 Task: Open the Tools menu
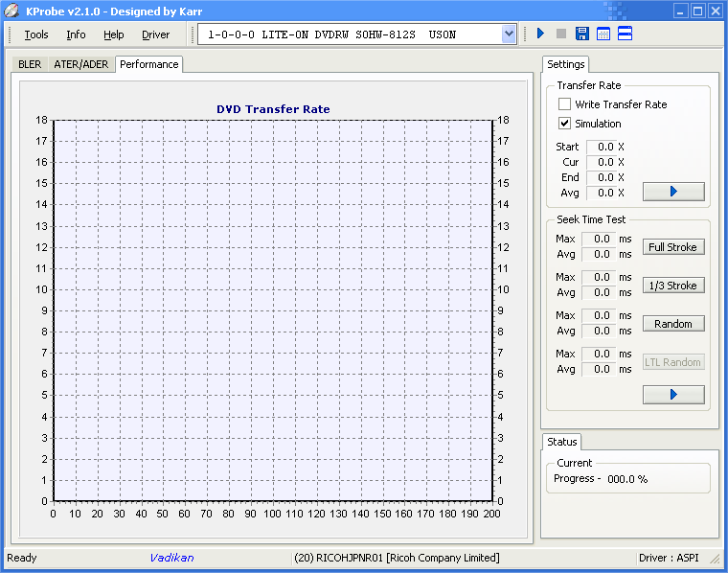click(36, 34)
